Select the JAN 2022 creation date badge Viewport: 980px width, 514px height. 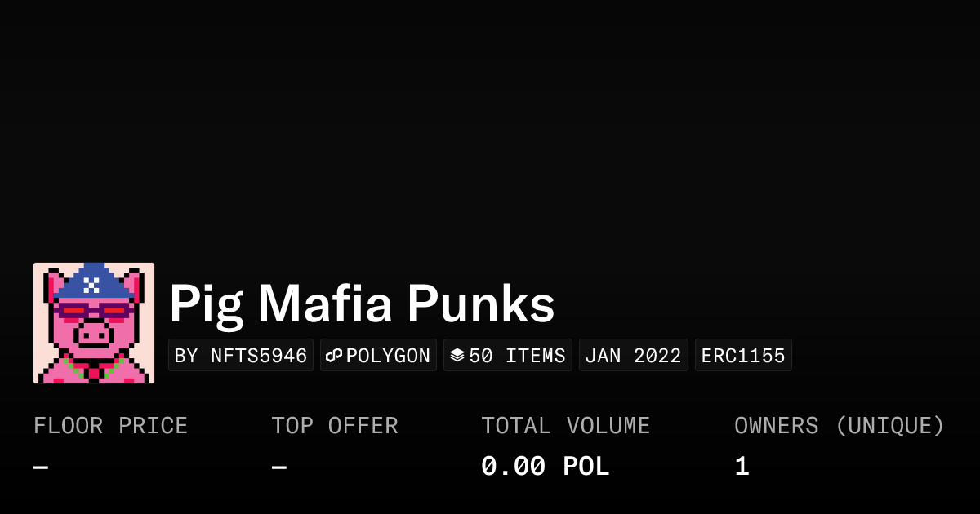click(633, 356)
